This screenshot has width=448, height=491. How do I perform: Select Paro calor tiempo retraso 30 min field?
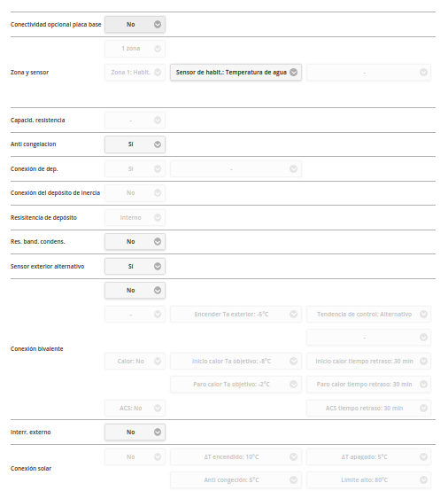[x=368, y=385]
